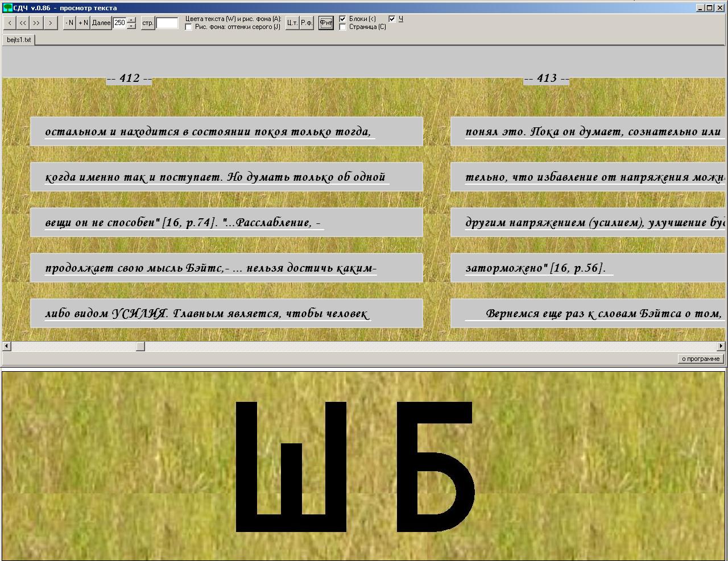Viewport: 728px width, 561px height.
Task: Click the double left arrow rewind button
Action: pos(23,23)
